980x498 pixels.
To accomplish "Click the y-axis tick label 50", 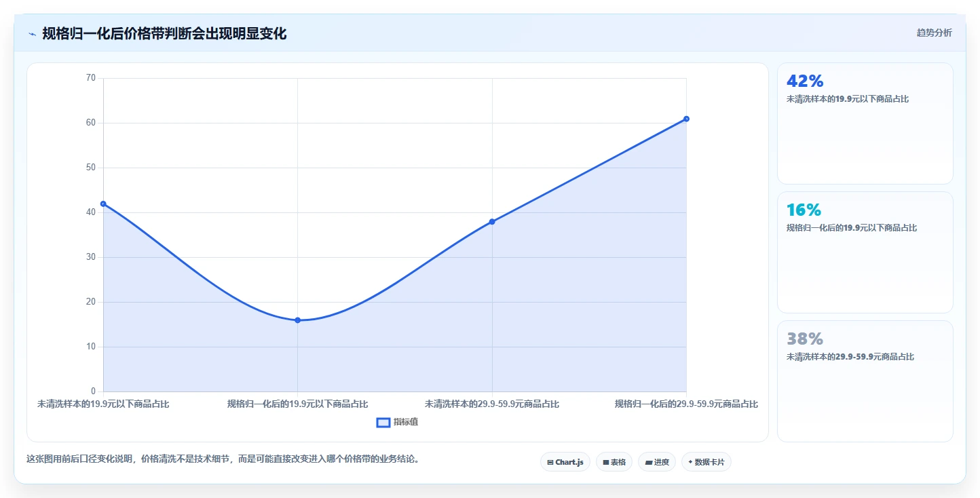I will pyautogui.click(x=91, y=168).
